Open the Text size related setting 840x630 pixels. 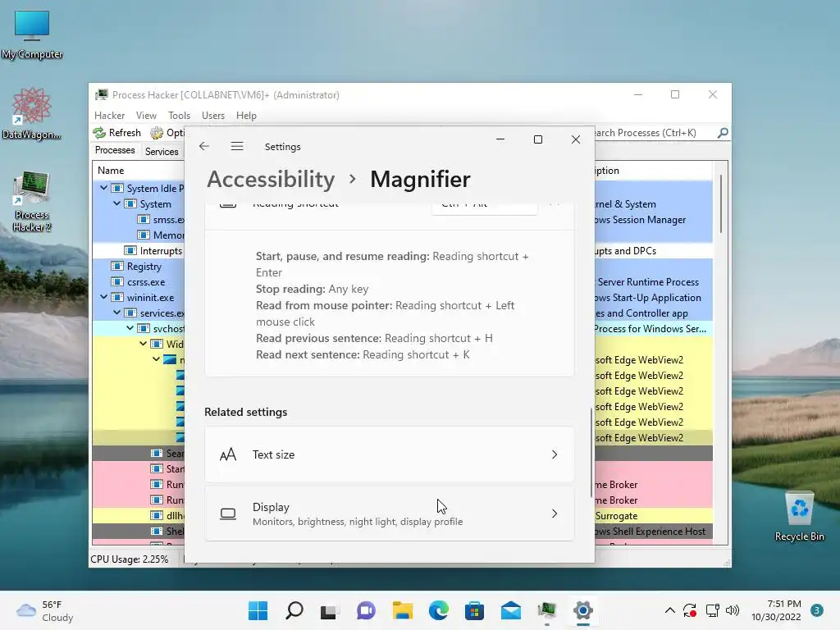(390, 454)
